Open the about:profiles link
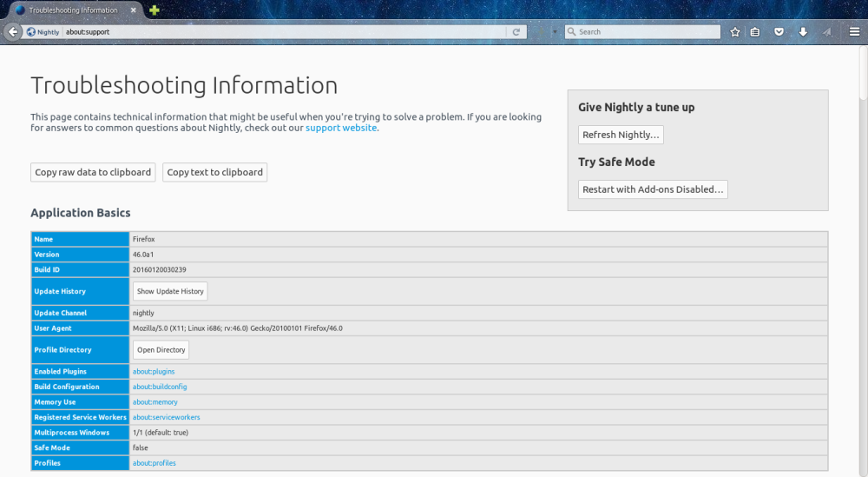868x477 pixels. click(x=154, y=463)
